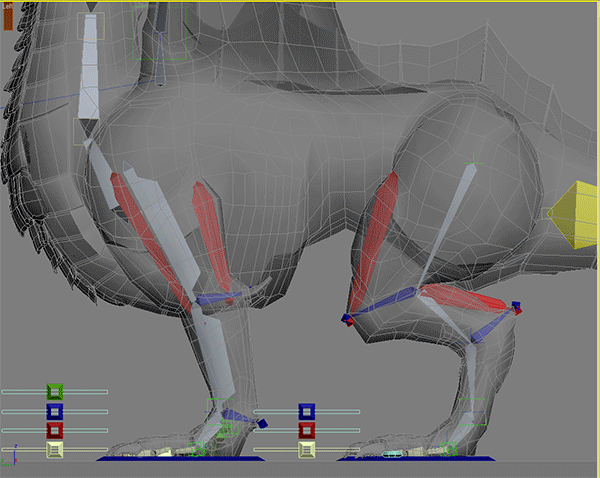
Task: Select the green slider handle in left control group
Action: pyautogui.click(x=55, y=392)
